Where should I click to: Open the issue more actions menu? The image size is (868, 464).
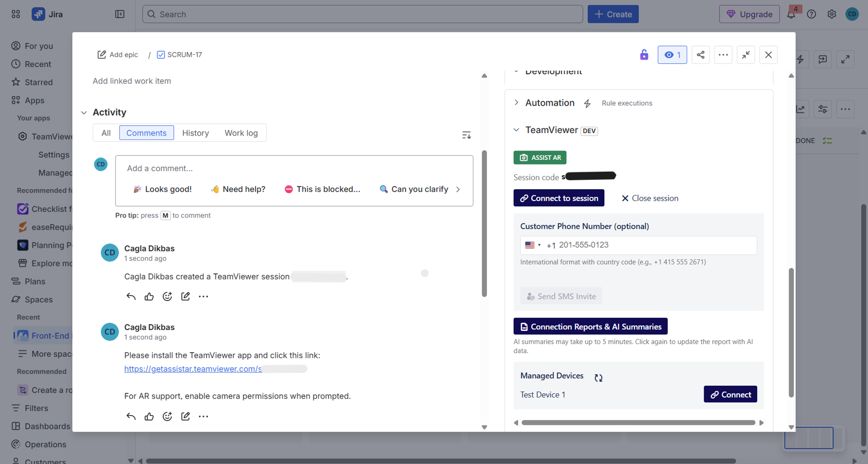coord(723,55)
